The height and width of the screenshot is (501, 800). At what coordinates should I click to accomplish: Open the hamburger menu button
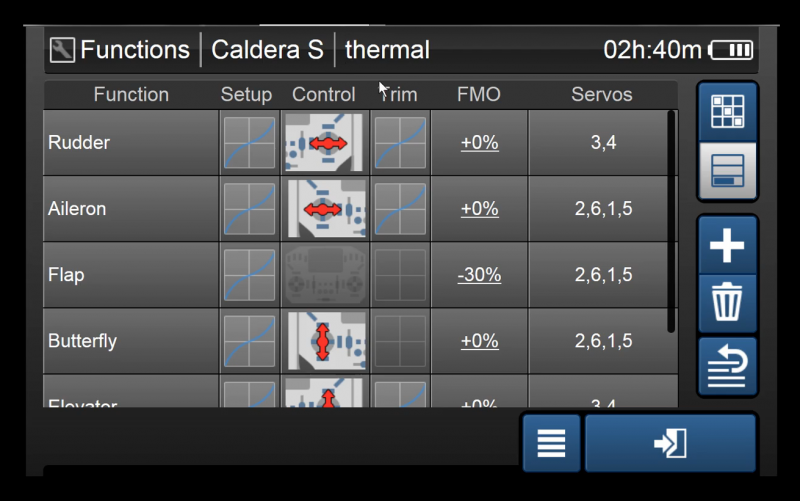click(x=551, y=443)
